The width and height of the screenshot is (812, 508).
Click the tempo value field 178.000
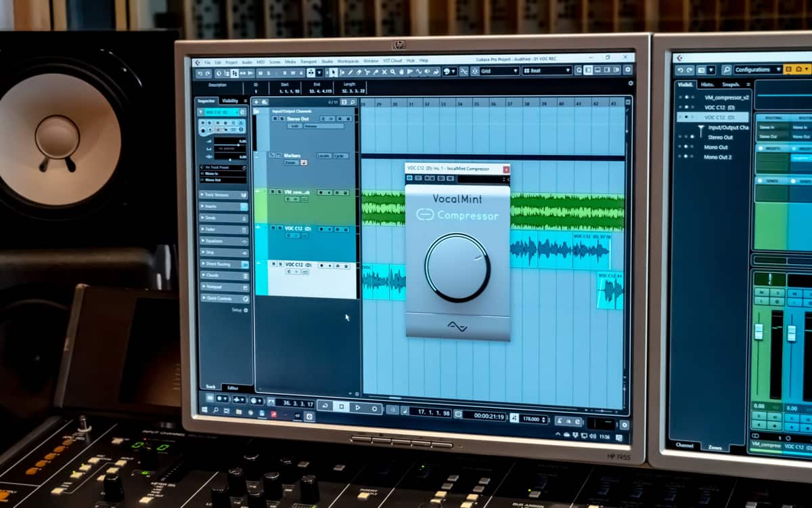tap(530, 419)
